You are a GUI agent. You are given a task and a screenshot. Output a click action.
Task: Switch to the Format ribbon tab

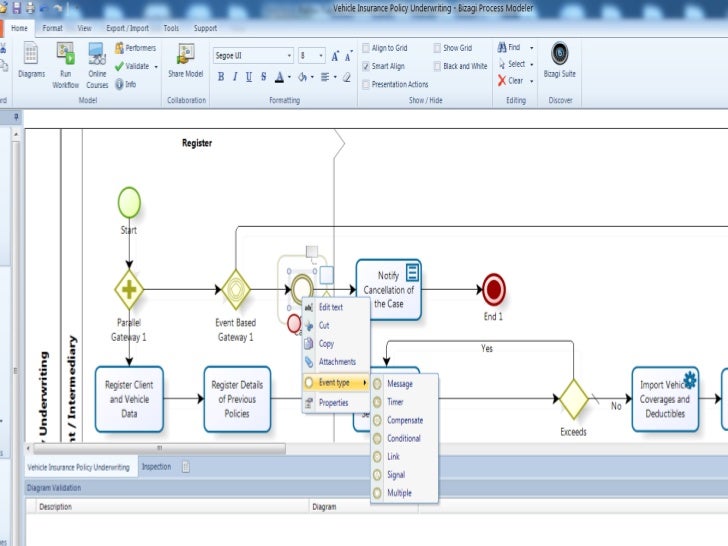52,28
